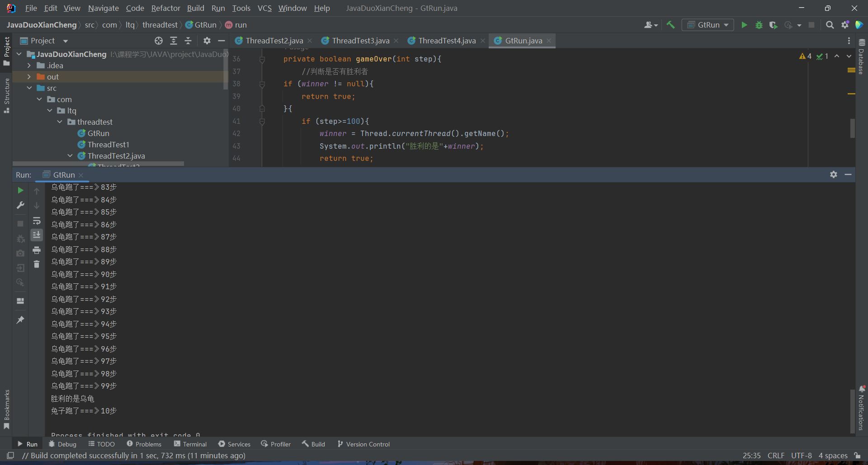Viewport: 868px width, 465px height.
Task: Expand the out folder in project tree
Action: (x=29, y=77)
